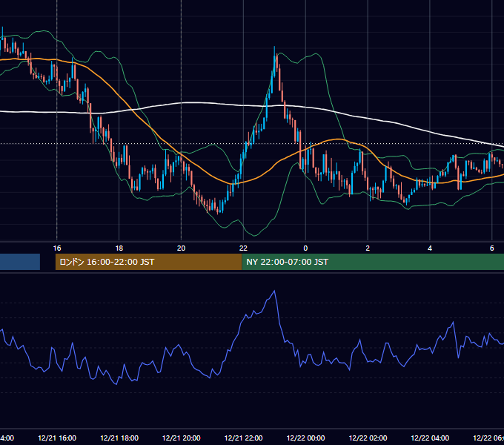Click the ロンドン 16:00-22:00 JST session bar
This screenshot has height=445, width=504.
point(148,262)
